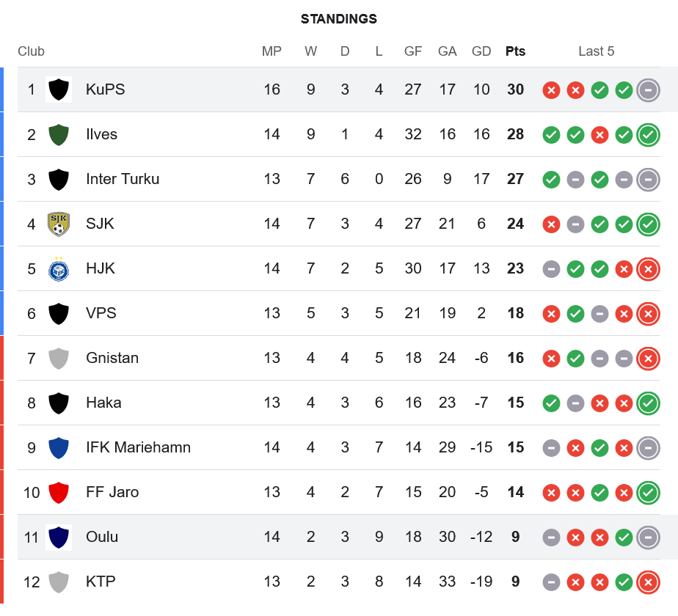Click KTP most recent loss icon
Screen dimensions: 678x616
[648, 582]
